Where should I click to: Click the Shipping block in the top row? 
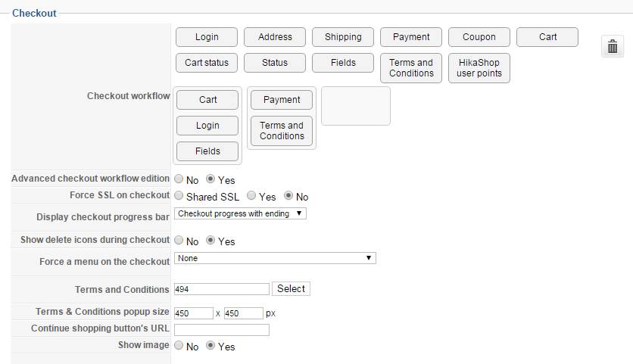pos(343,37)
